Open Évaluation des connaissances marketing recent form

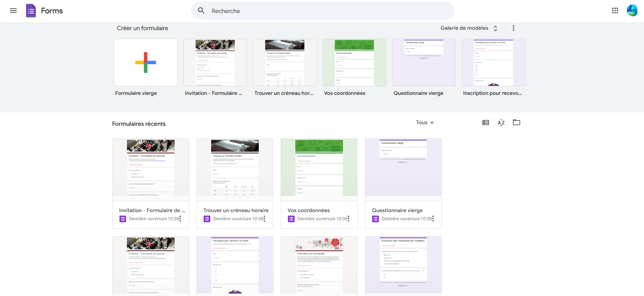[x=403, y=266]
